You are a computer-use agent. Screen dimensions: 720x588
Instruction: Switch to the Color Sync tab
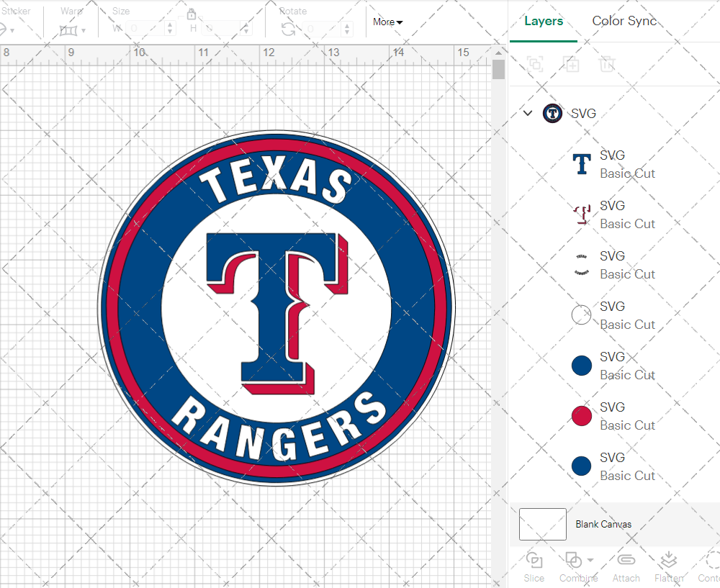coord(624,21)
